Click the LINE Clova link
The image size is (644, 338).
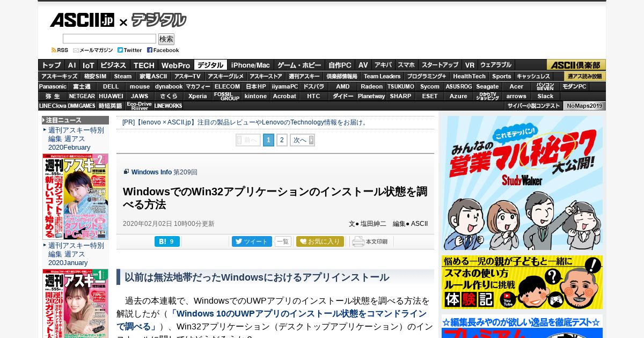click(x=53, y=106)
